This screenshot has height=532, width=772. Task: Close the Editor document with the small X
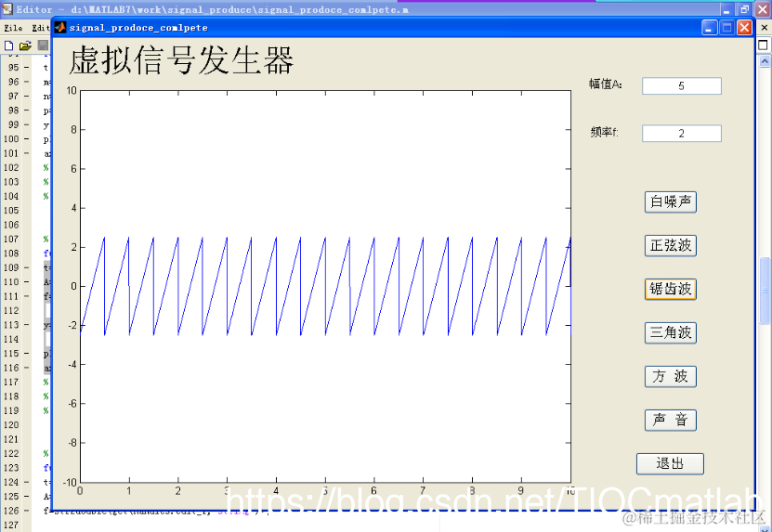(x=765, y=28)
